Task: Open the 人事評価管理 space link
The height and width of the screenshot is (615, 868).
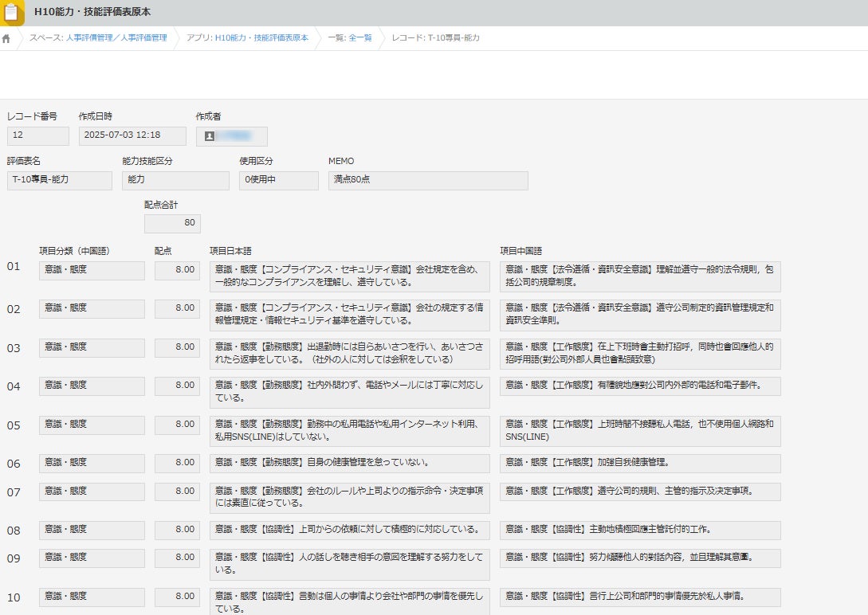Action: (x=116, y=37)
